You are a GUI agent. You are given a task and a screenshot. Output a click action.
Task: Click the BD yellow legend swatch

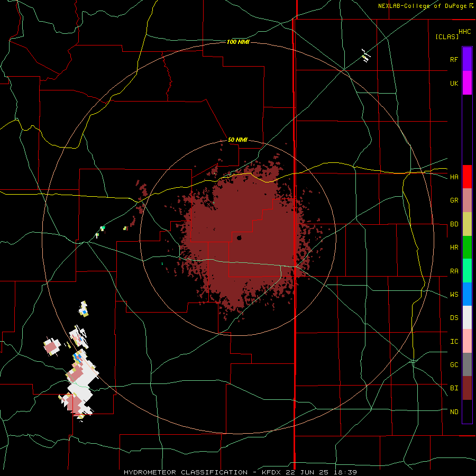(467, 224)
